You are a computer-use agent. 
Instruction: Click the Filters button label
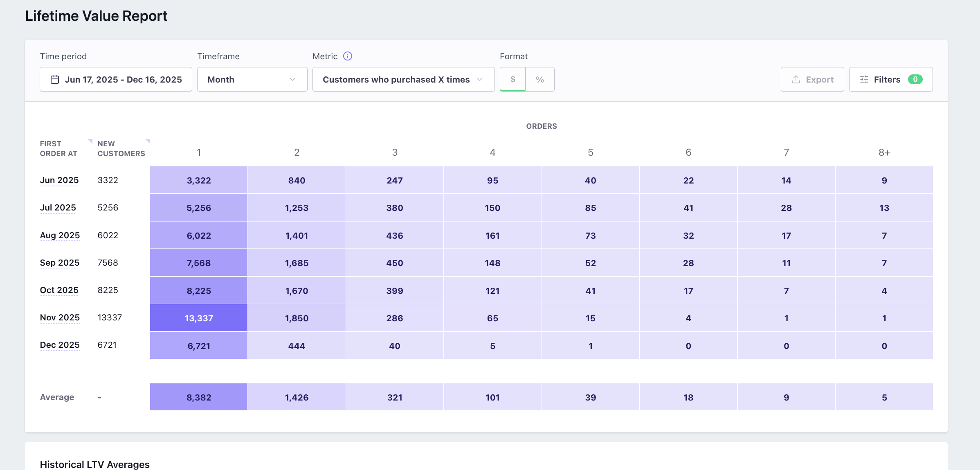887,79
